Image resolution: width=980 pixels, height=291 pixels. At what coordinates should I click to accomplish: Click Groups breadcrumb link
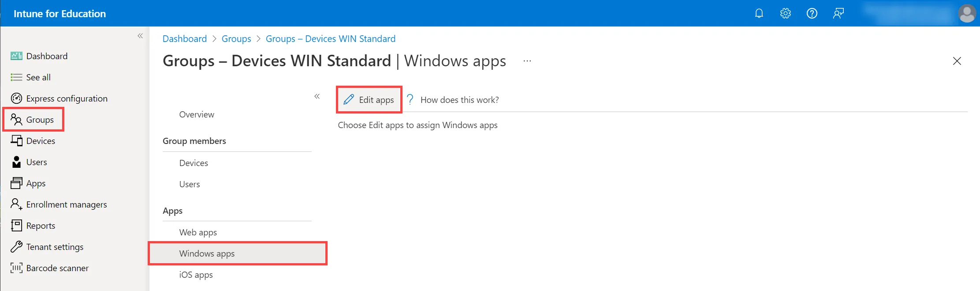pyautogui.click(x=236, y=39)
